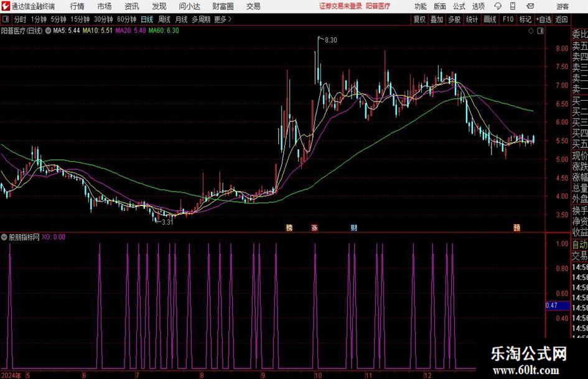Click the MA60: 6.30 value label
This screenshot has height=379, width=588.
164,30
